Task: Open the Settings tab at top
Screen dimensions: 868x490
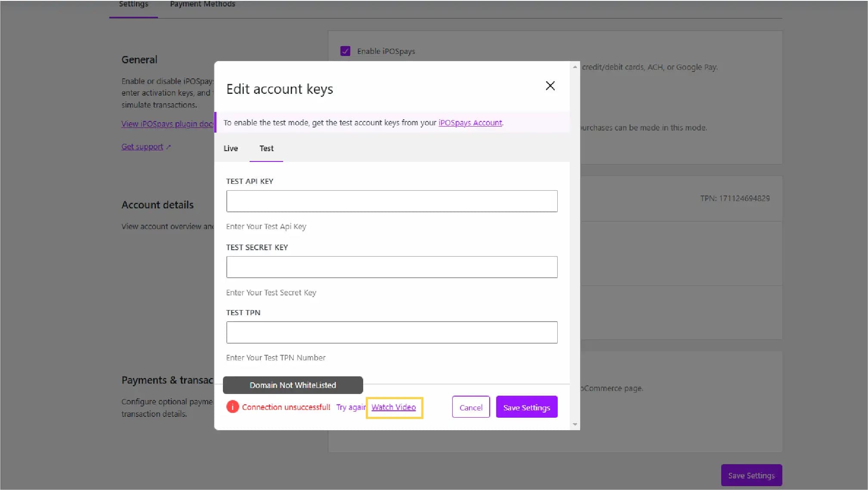Action: point(133,5)
